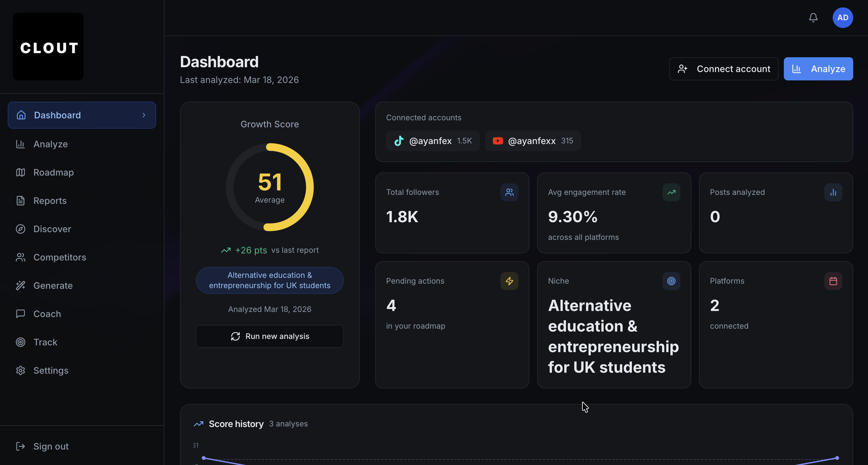
Task: Click the Pending actions lightning icon
Action: coord(509,281)
